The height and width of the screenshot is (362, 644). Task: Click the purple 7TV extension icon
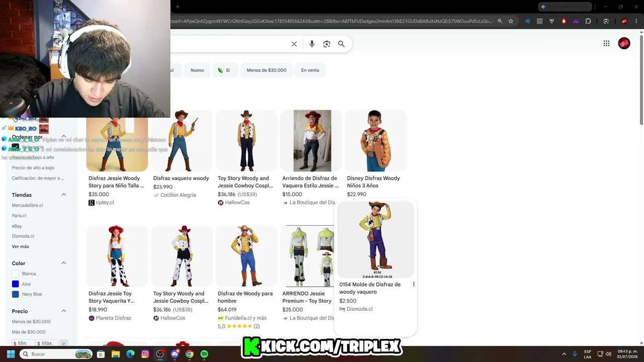click(576, 21)
